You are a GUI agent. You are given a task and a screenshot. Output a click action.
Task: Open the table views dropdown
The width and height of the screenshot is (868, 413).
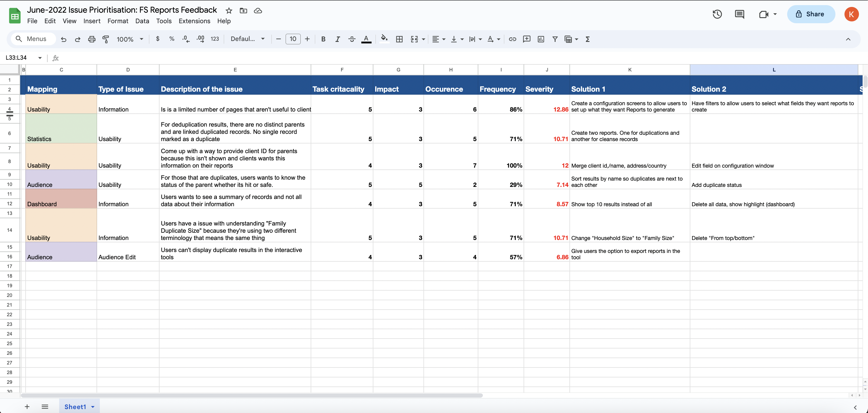(x=571, y=39)
